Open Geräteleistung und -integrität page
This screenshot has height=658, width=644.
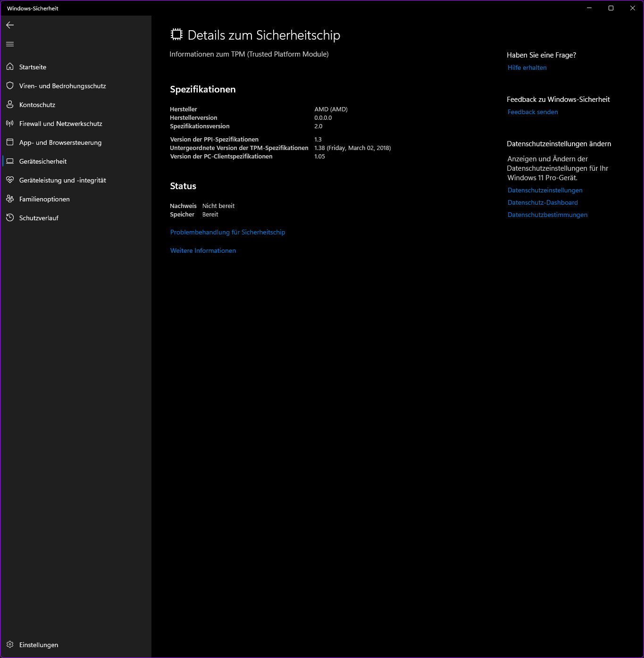(76, 180)
